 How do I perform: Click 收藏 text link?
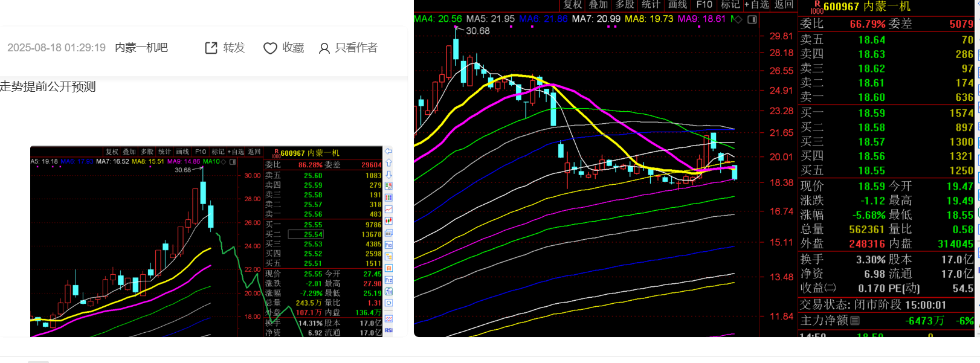coord(293,48)
